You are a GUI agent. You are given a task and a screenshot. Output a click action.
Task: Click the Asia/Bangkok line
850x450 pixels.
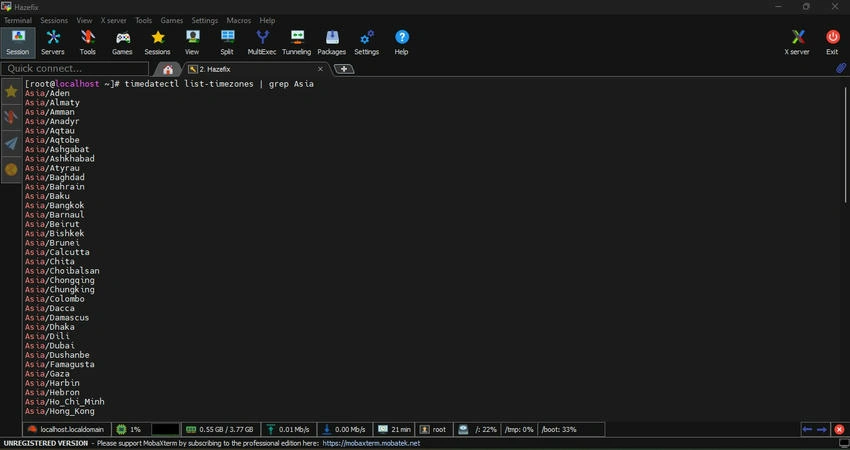coord(54,205)
